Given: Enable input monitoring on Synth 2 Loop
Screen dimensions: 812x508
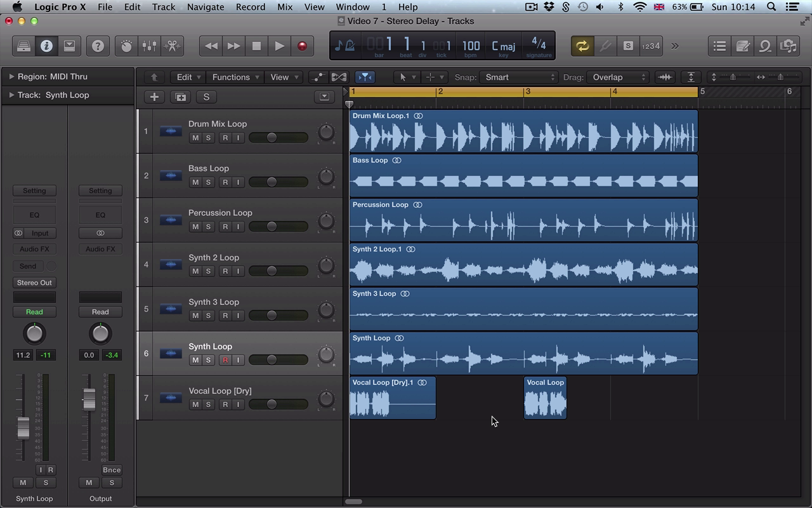Looking at the screenshot, I should [238, 271].
